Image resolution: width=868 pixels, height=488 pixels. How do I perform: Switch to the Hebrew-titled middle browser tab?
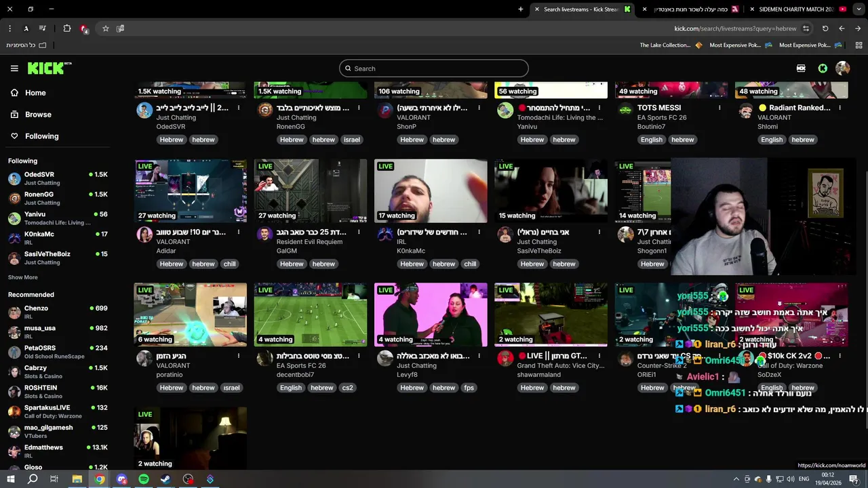click(x=691, y=9)
